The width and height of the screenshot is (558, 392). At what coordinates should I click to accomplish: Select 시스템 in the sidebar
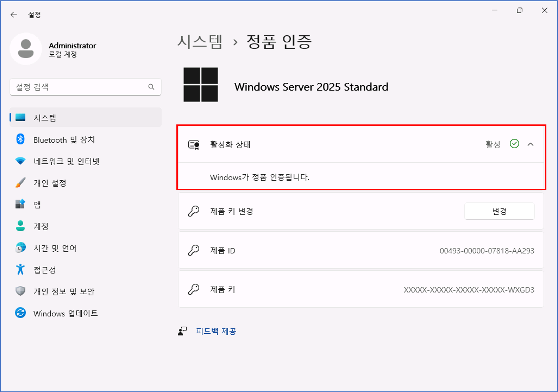coord(45,118)
